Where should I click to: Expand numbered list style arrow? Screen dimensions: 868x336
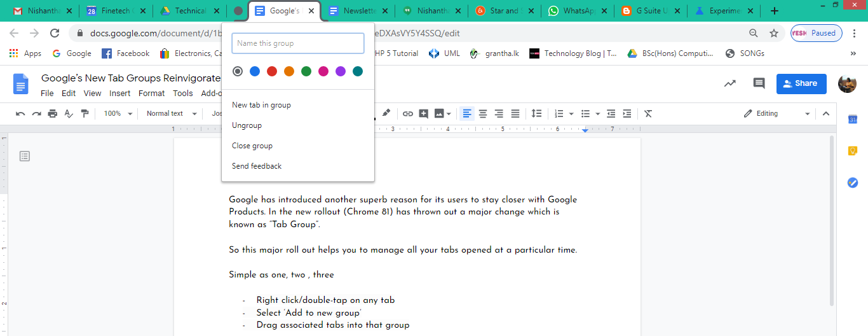click(571, 114)
